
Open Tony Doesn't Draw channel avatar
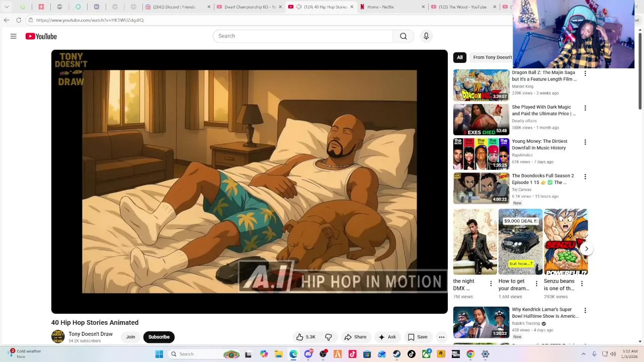58,337
